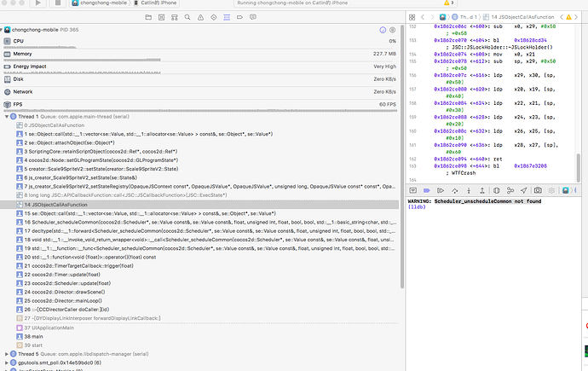588x371 pixels.
Task: Click the Step Out button
Action: pos(482,190)
